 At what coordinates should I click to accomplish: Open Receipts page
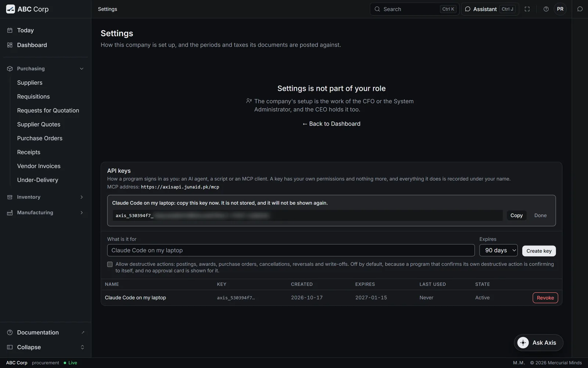[x=29, y=152]
